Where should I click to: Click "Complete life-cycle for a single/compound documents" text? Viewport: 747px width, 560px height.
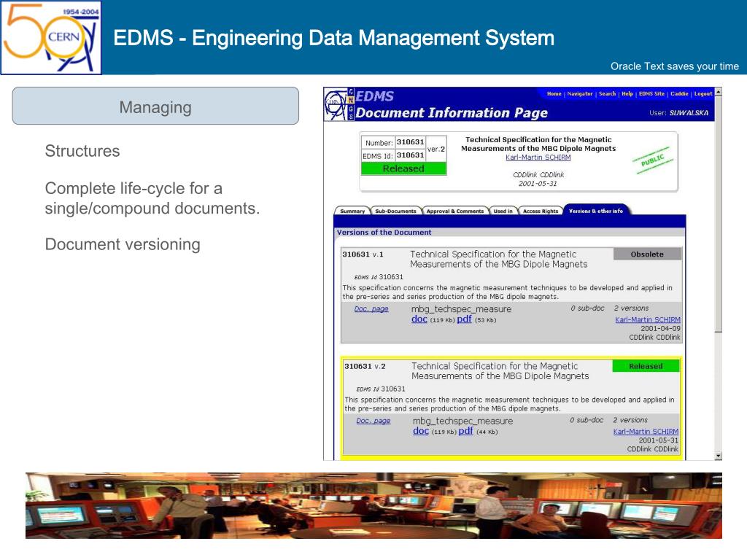pos(152,198)
